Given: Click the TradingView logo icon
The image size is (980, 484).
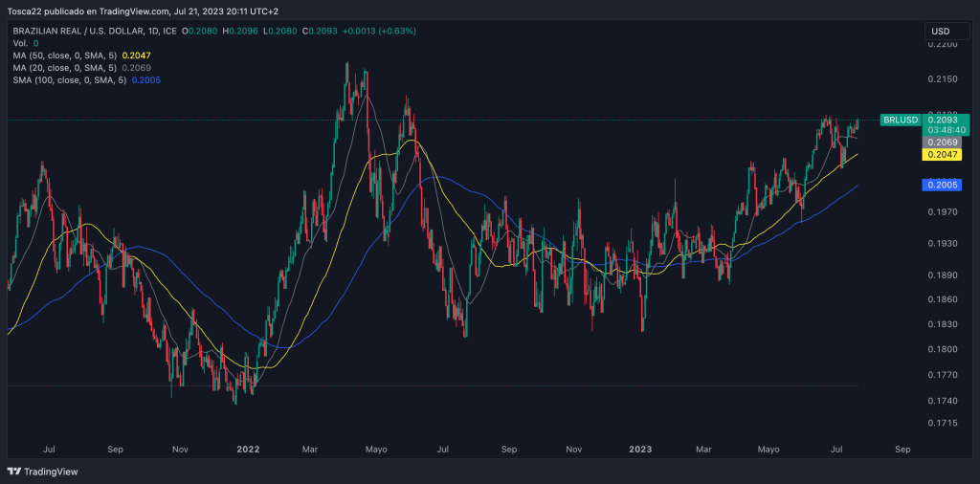Looking at the screenshot, I should 13,472.
